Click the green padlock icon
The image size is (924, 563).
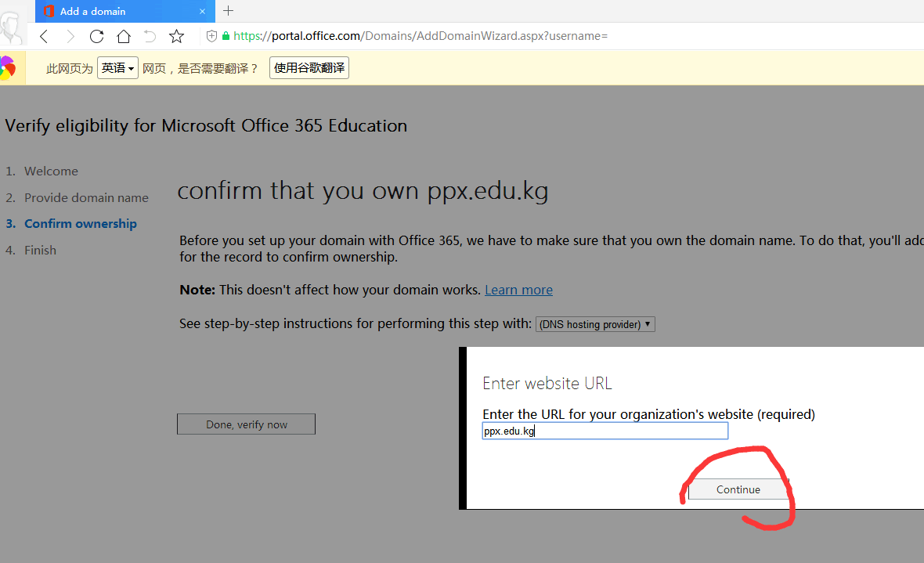tap(226, 36)
